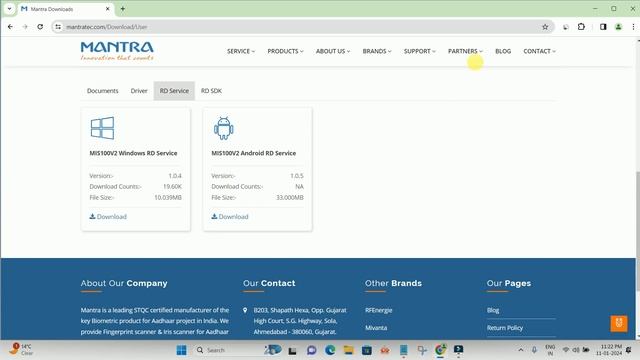The width and height of the screenshot is (640, 360).
Task: Open the clock and date in system tray
Action: click(609, 350)
